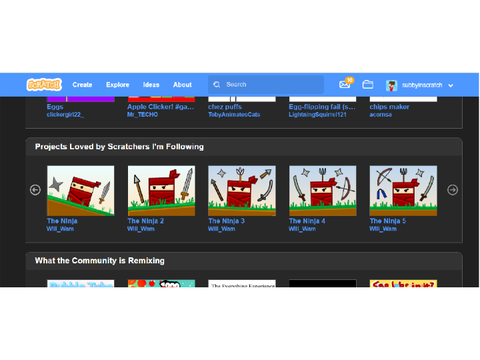Screen dimensions: 480x360
Task: Open The Ninja 3 project thumbnail
Action: 242,191
